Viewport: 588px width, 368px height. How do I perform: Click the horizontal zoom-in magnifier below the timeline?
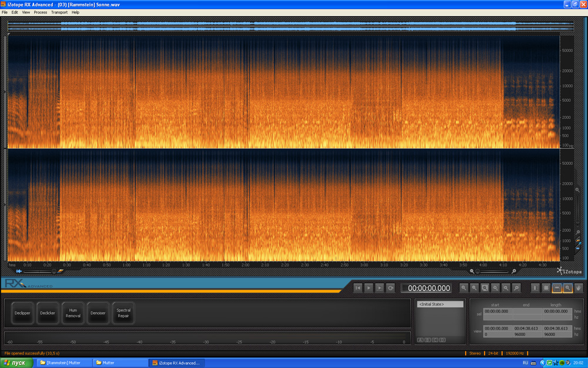pos(514,271)
